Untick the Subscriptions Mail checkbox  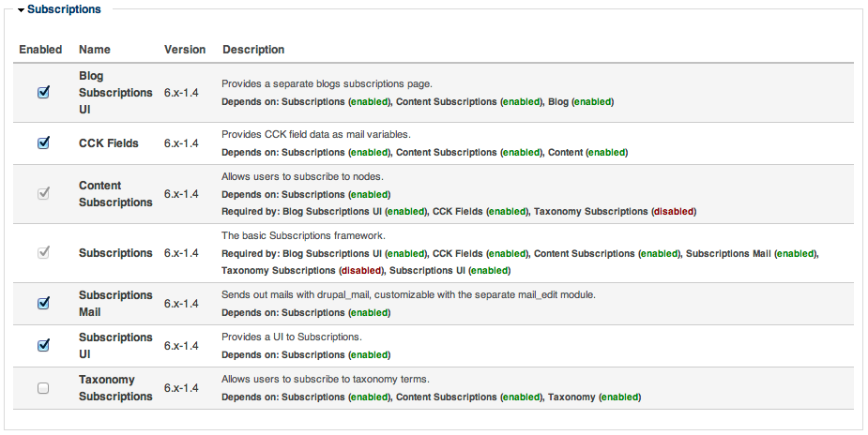pos(43,303)
